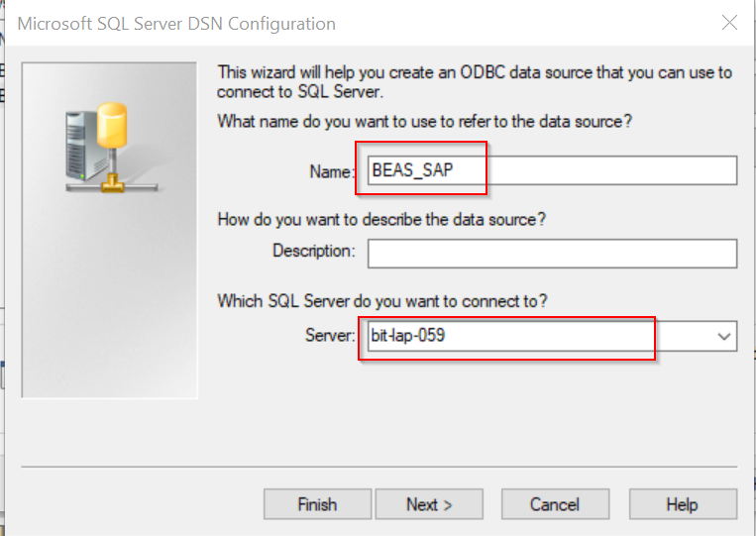Click into the Name field containing BEAS_SAP
Image resolution: width=756 pixels, height=536 pixels.
552,170
